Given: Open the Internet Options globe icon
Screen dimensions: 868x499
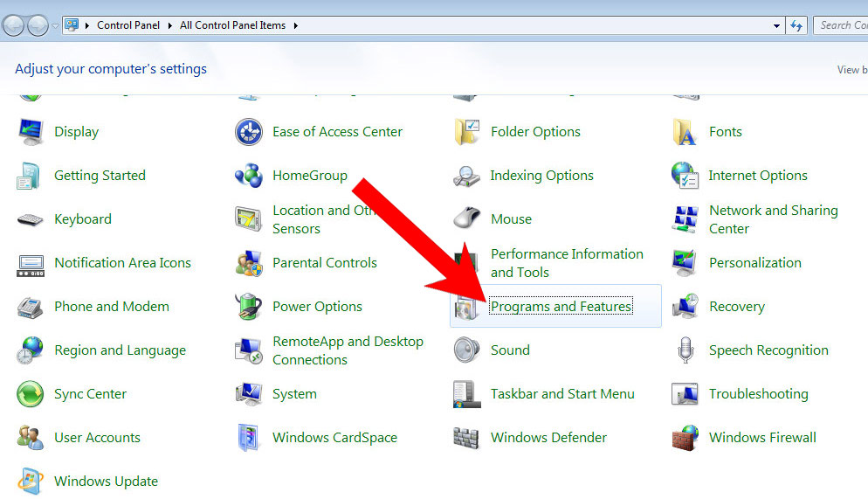Looking at the screenshot, I should (x=685, y=176).
